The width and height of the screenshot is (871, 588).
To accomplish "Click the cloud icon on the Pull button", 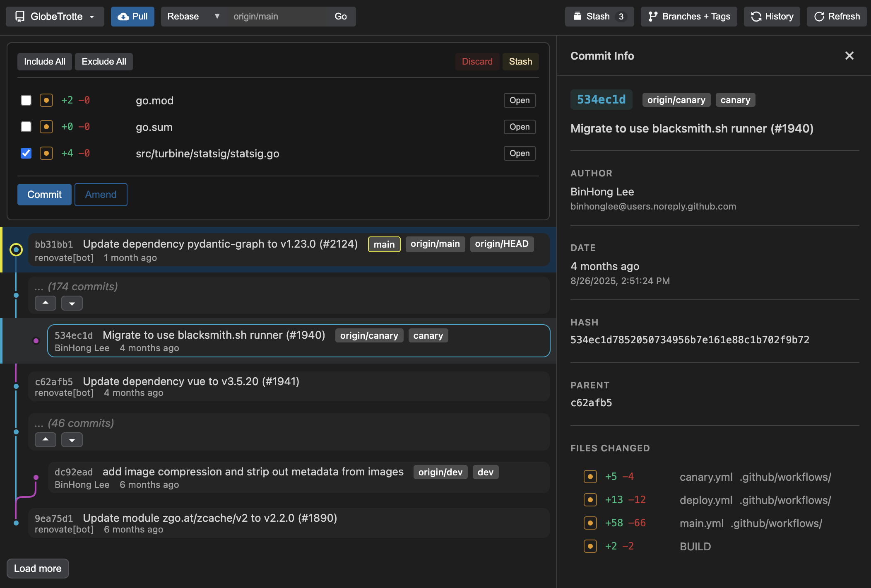I will [x=123, y=17].
